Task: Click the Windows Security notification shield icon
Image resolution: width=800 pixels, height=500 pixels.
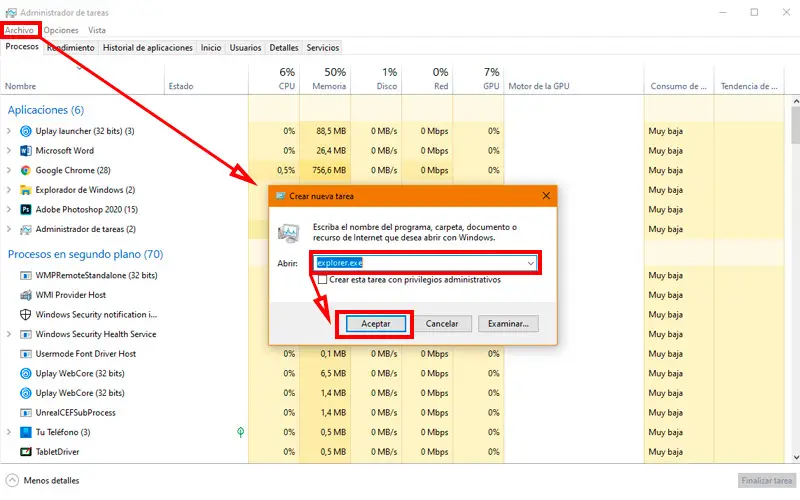Action: click(26, 314)
